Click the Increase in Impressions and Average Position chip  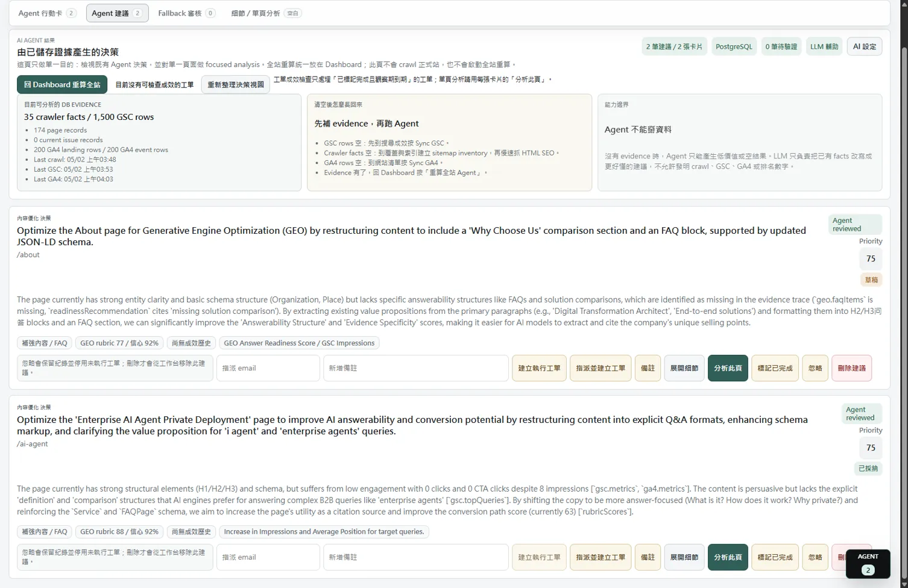point(324,531)
